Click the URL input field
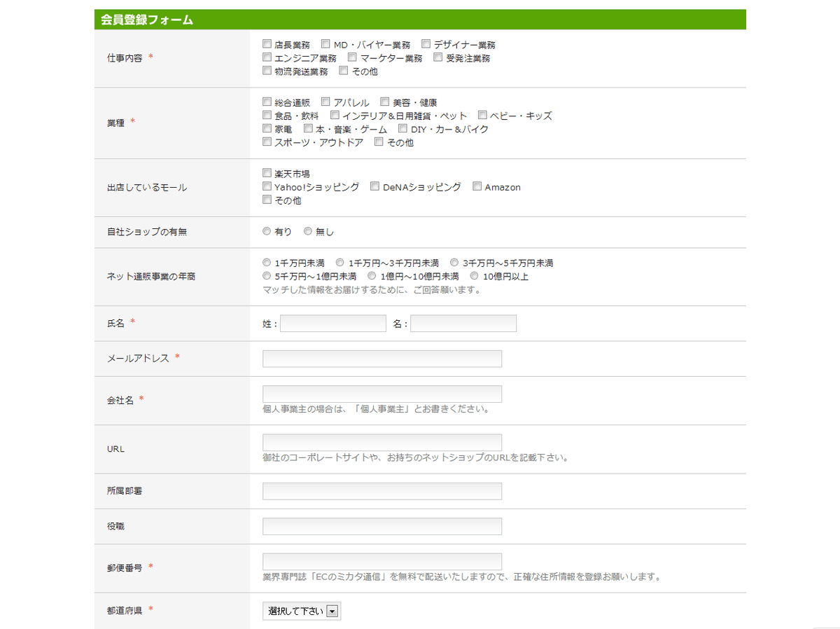The height and width of the screenshot is (629, 840). tap(382, 442)
